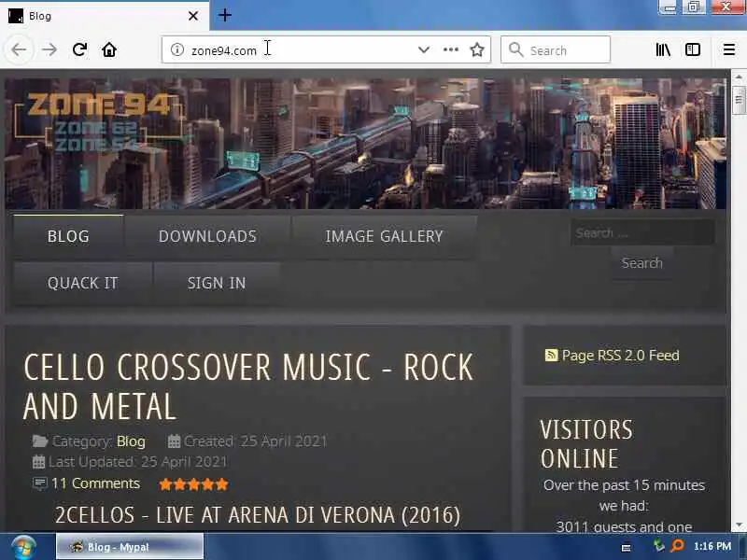Click the VISITORS ONLINE heading
Viewport: 747px width, 560px height.
[587, 444]
